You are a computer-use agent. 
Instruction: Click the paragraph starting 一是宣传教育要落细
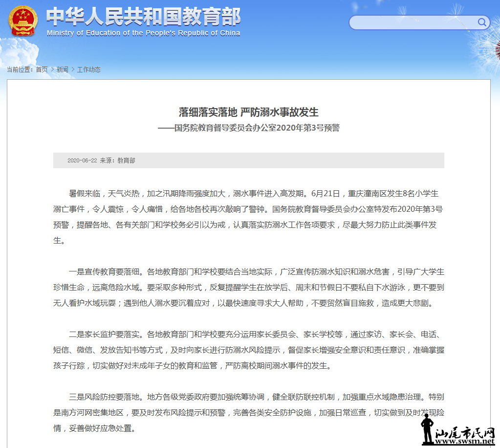[x=249, y=287]
